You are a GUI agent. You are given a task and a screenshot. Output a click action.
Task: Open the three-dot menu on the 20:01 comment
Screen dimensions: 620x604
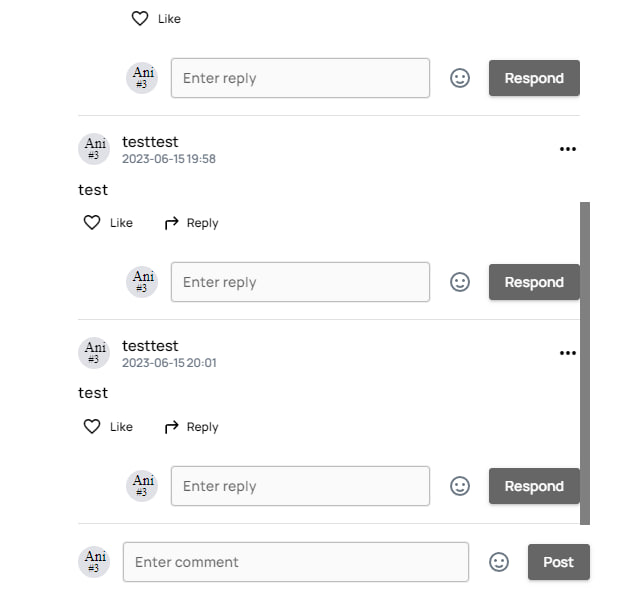pyautogui.click(x=568, y=353)
